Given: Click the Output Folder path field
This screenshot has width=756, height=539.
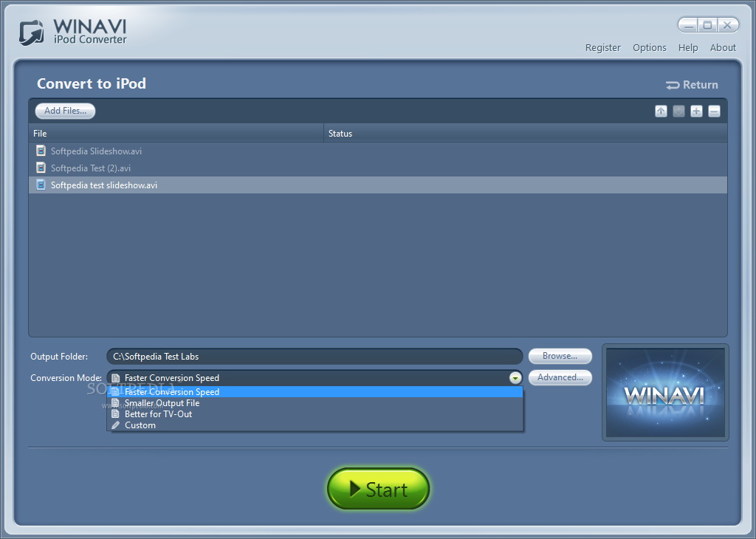Looking at the screenshot, I should coord(315,357).
